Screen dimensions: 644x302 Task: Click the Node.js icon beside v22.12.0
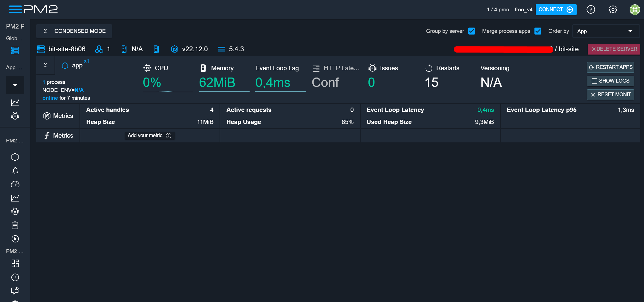pyautogui.click(x=174, y=49)
